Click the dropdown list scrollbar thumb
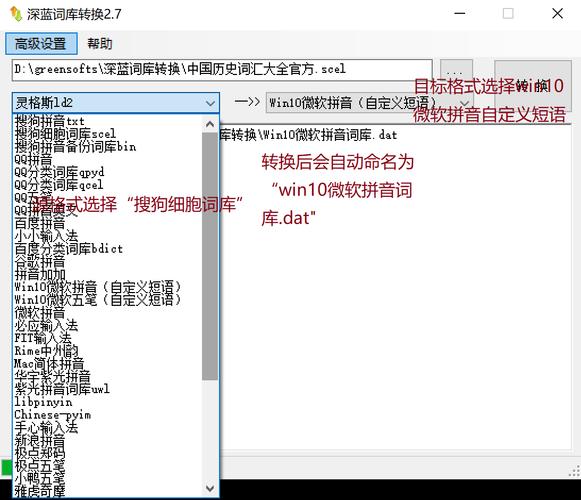Image resolution: width=581 pixels, height=500 pixels. pyautogui.click(x=210, y=256)
